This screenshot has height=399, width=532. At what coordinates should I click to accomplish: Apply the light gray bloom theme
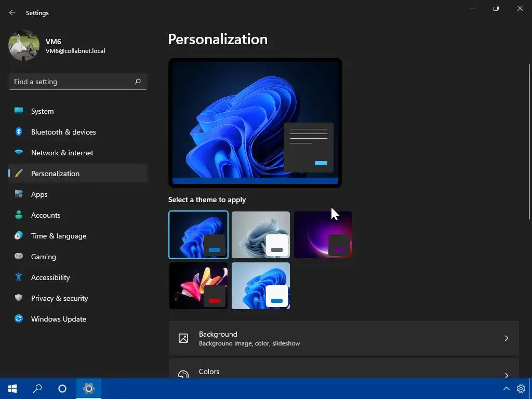tap(261, 235)
